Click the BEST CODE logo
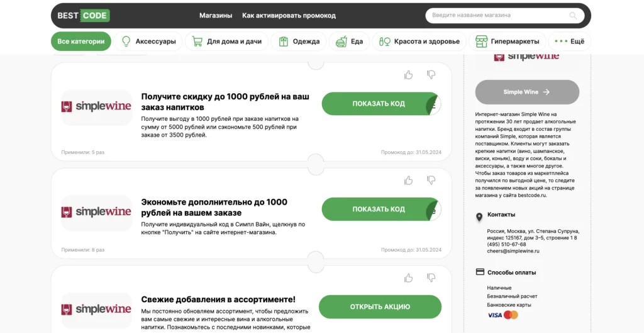644x333 pixels. (x=84, y=16)
